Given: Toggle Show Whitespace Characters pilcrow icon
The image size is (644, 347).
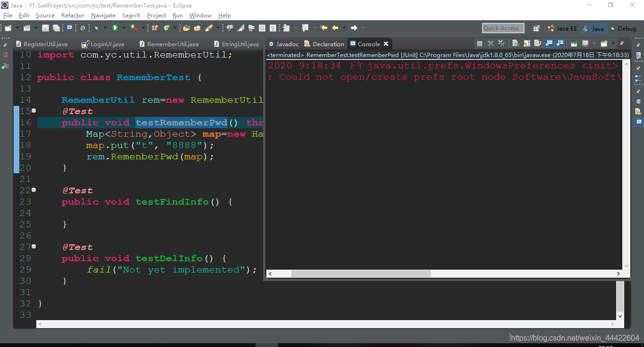Looking at the screenshot, I should click(273, 28).
